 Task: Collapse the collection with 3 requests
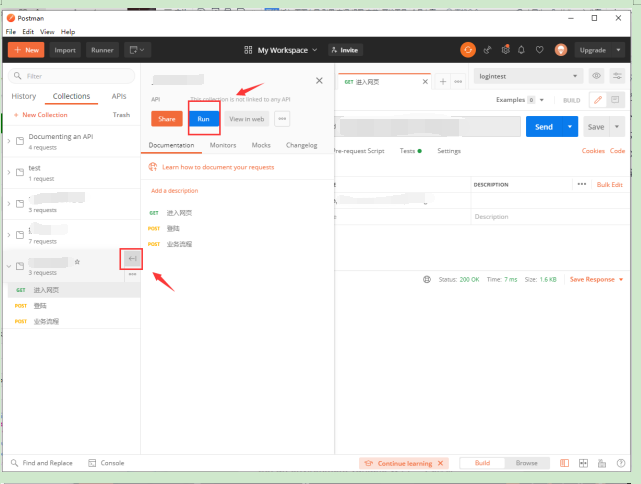[9, 266]
